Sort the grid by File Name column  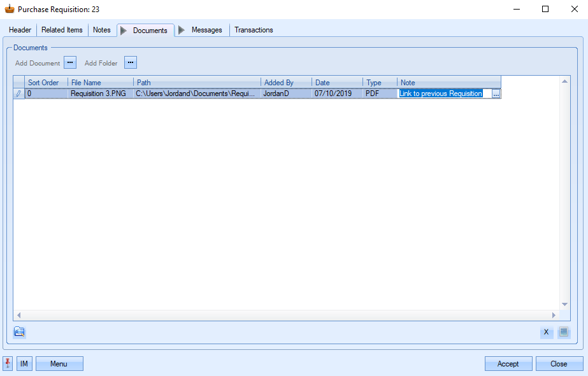(100, 83)
